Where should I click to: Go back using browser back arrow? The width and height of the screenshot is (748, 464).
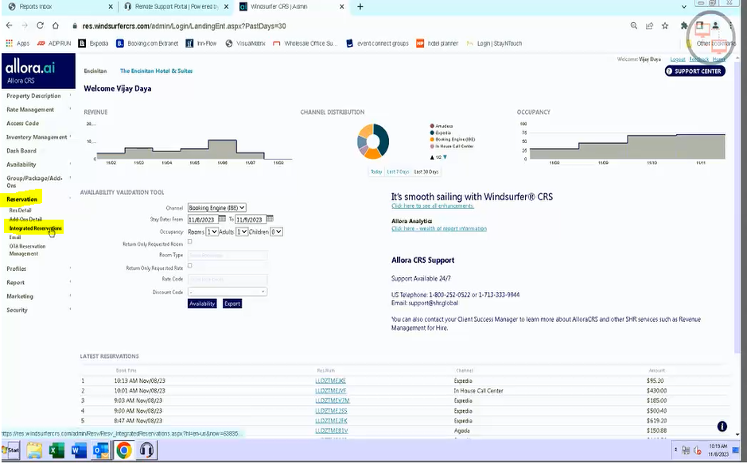pos(9,26)
